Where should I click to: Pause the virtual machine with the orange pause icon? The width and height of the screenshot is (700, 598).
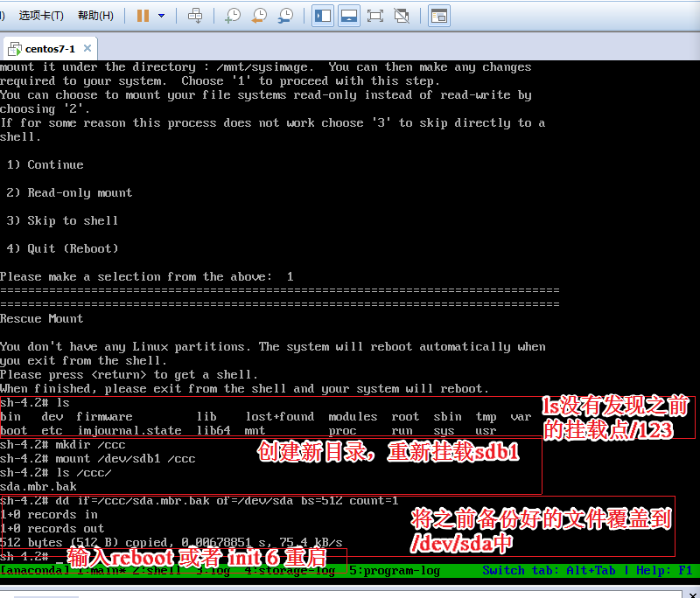pyautogui.click(x=143, y=16)
